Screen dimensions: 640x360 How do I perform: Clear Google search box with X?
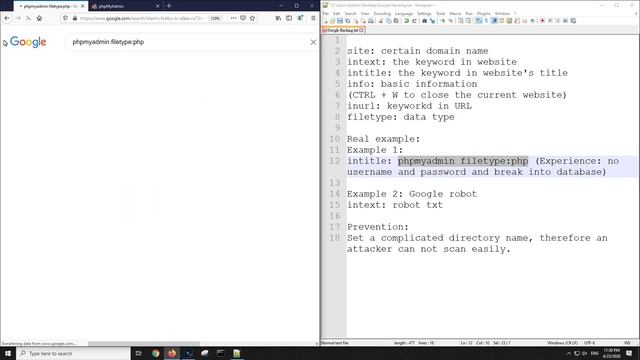(x=313, y=42)
